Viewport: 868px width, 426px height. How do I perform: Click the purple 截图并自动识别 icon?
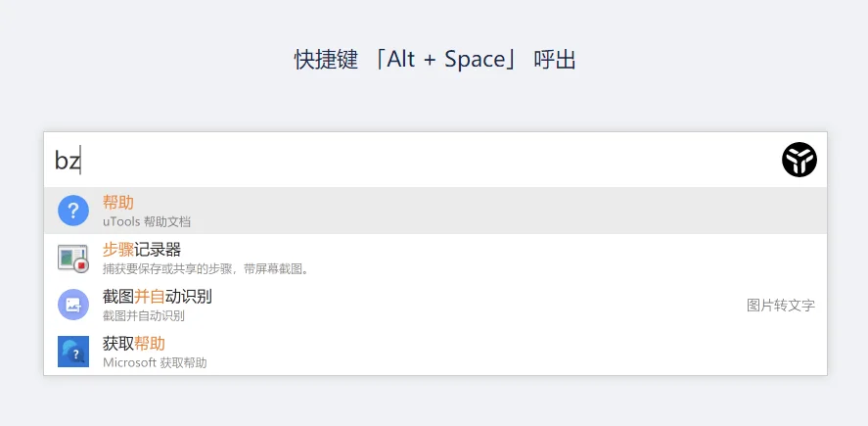pos(73,305)
